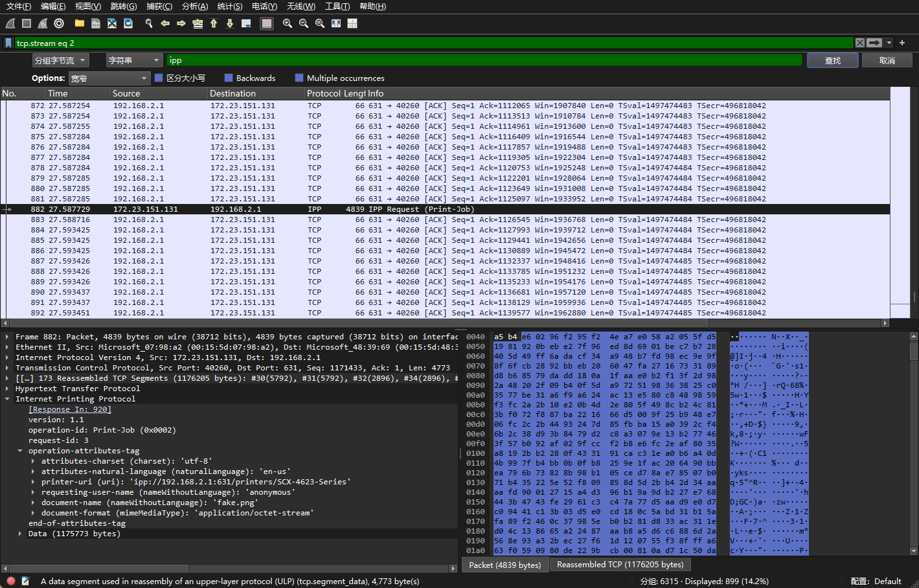Open the 捕获(C) menu

(x=159, y=6)
